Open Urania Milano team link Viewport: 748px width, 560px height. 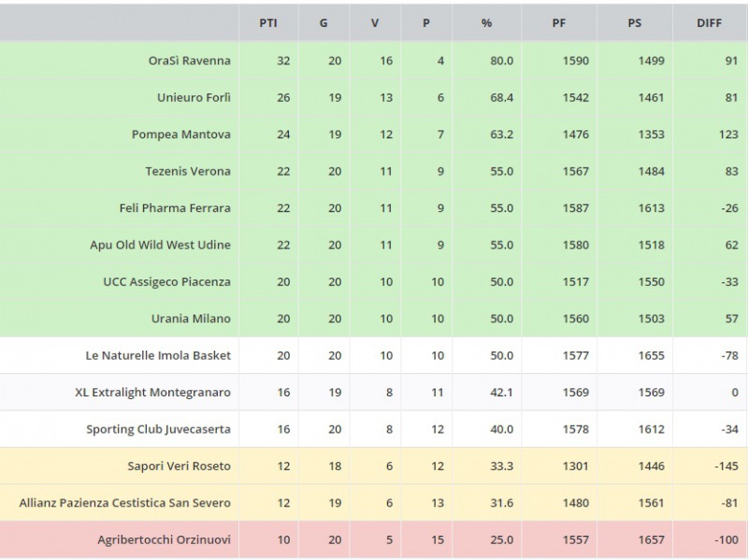pos(191,319)
